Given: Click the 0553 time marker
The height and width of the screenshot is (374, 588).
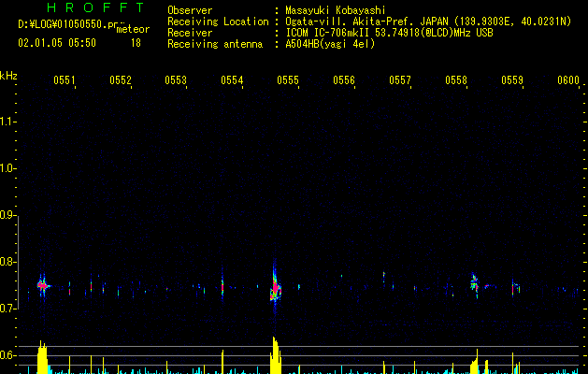Looking at the screenshot, I should tap(176, 79).
